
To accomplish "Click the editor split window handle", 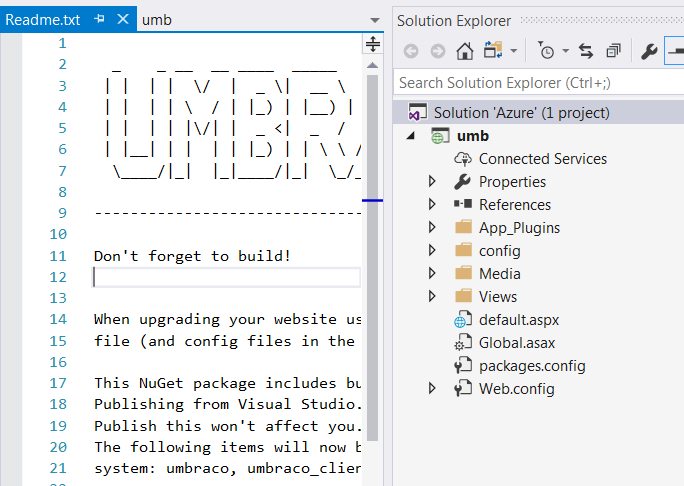I will click(x=373, y=44).
